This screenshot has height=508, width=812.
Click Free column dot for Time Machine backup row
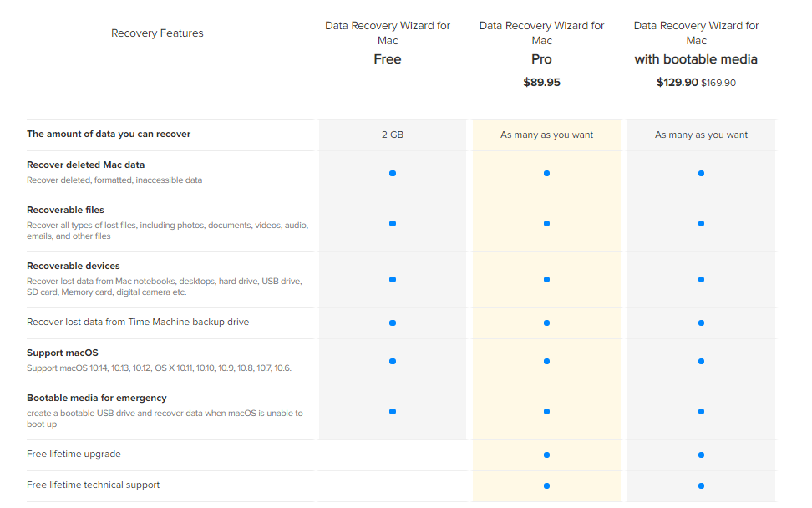tap(393, 323)
